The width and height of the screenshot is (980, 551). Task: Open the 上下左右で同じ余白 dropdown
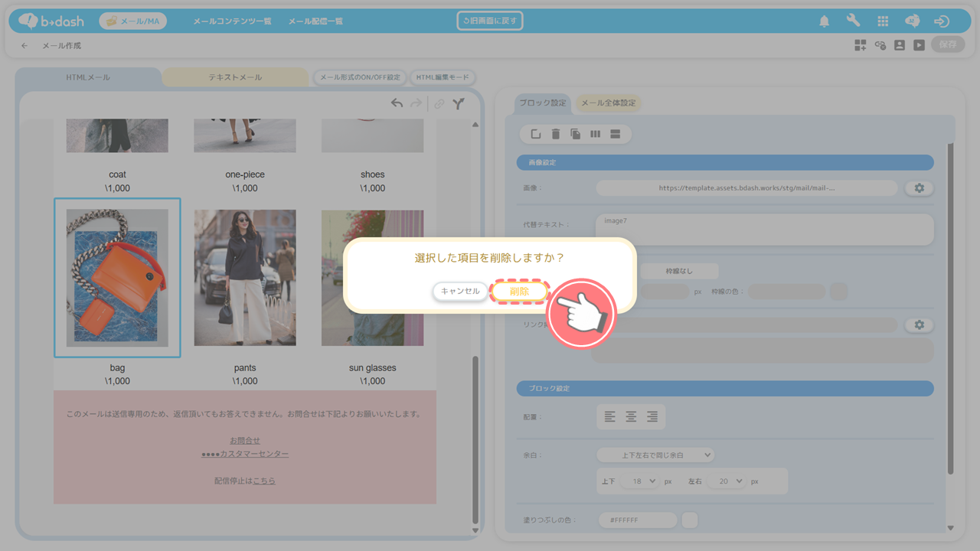pyautogui.click(x=655, y=455)
